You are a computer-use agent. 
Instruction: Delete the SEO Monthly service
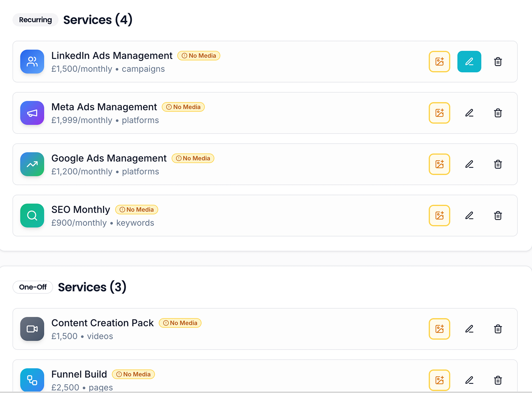click(498, 216)
